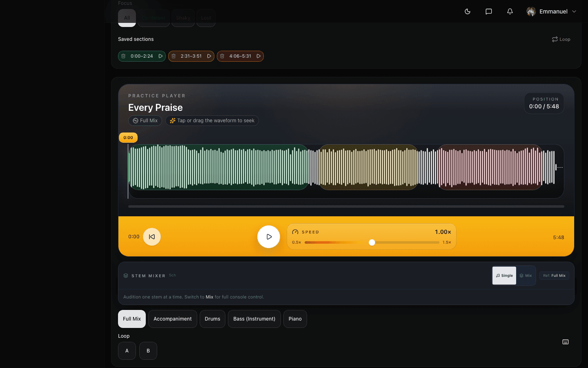The height and width of the screenshot is (368, 588).
Task: Toggle Loop for saved sections
Action: [x=561, y=39]
